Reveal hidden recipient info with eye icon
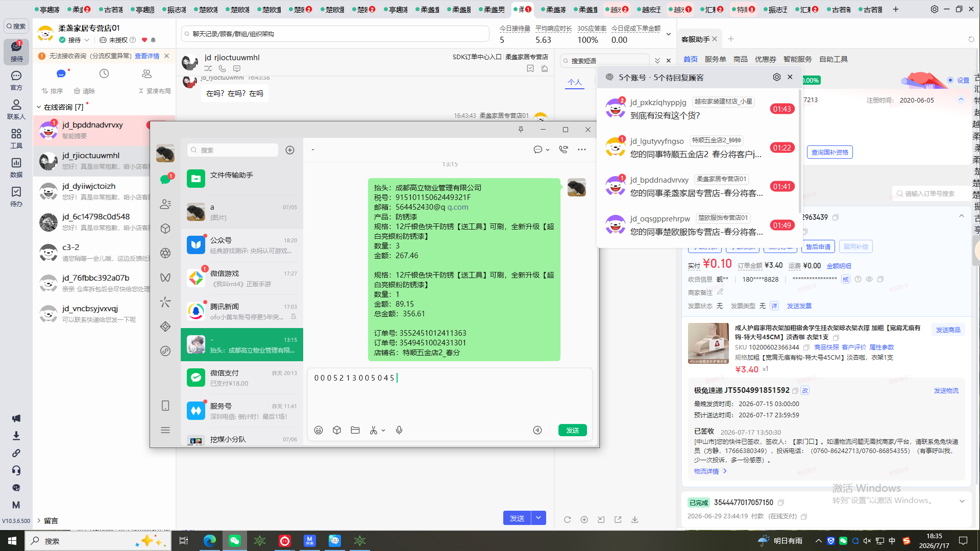Screen dimensions: 980x551 tap(869, 279)
